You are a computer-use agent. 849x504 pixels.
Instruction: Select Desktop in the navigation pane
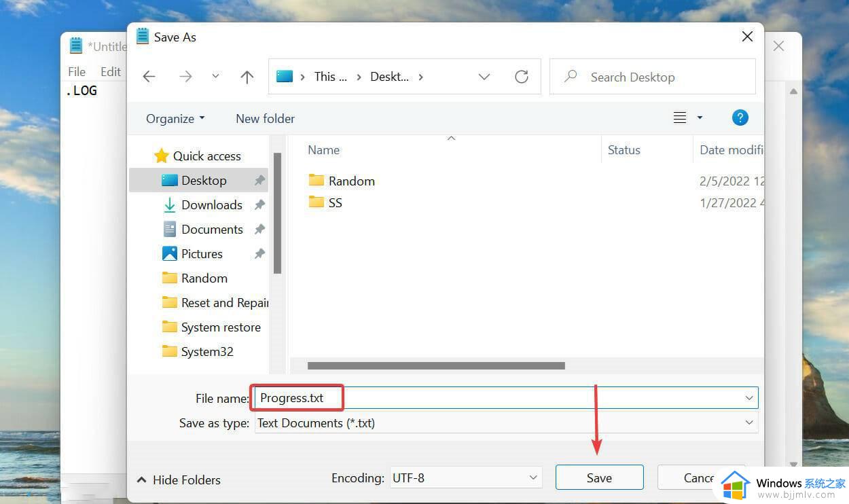pos(199,180)
